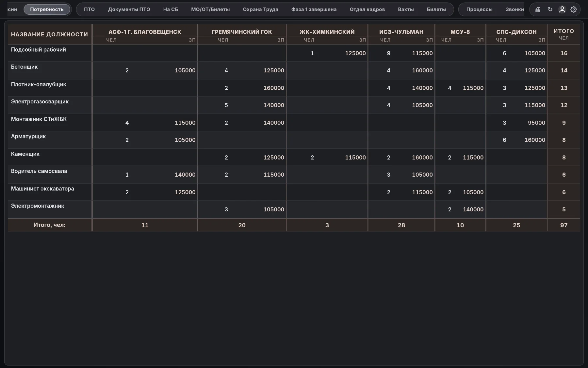Select the Подсобный рабочий row name
This screenshot has width=588, height=368.
click(39, 50)
